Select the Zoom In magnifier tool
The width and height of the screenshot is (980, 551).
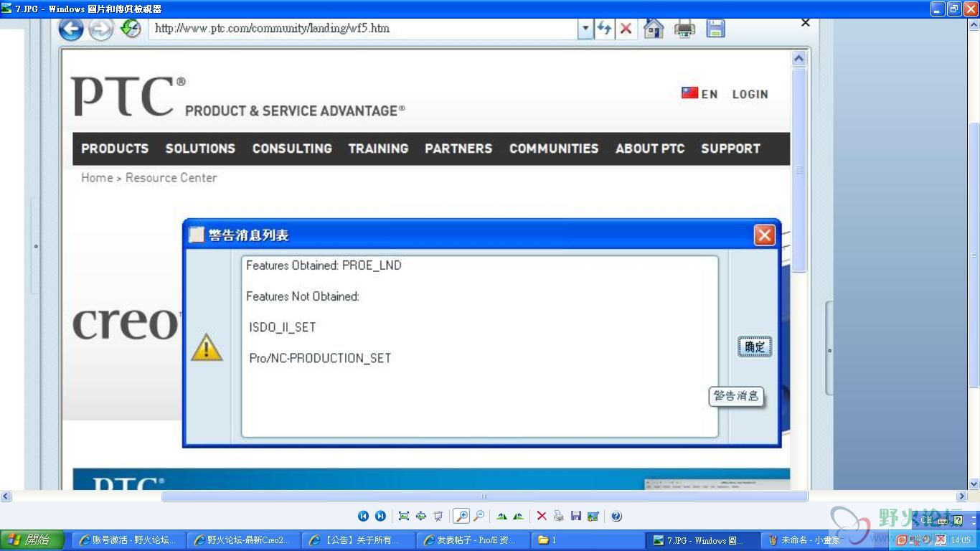(x=461, y=516)
